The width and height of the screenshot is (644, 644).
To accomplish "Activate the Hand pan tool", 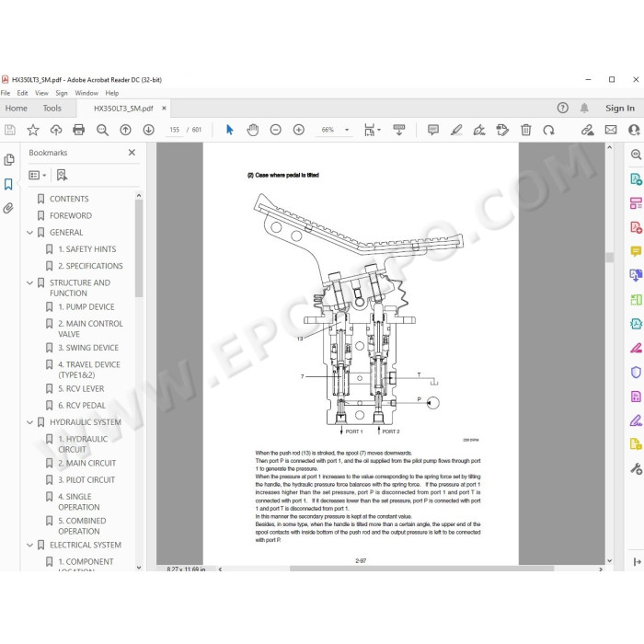I will point(253,131).
